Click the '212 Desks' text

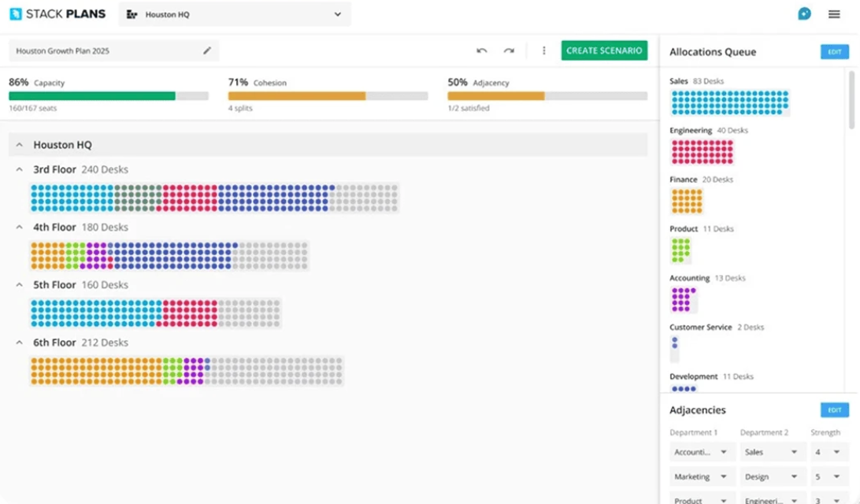point(105,343)
